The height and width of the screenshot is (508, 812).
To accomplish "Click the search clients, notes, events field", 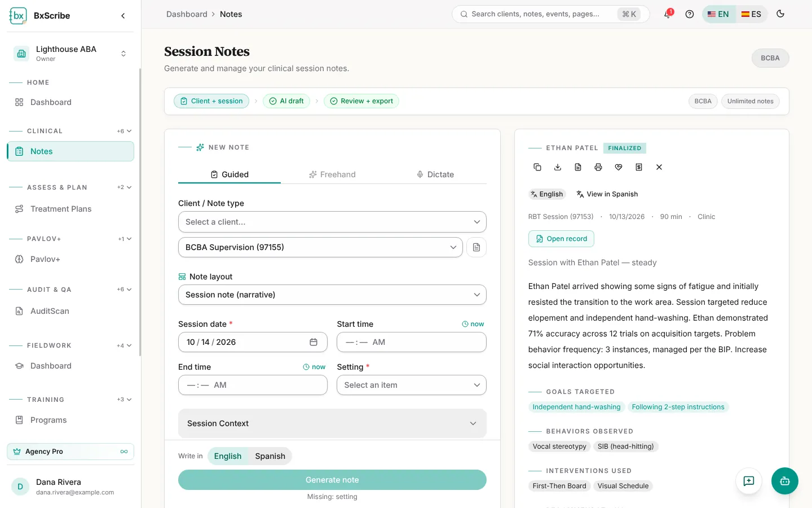I will pyautogui.click(x=550, y=14).
